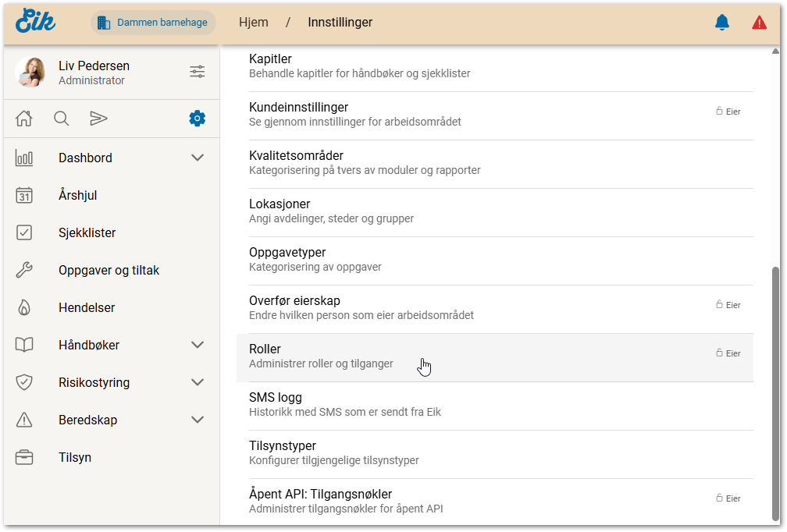Expand the Beredskap submenu chevron
This screenshot has width=787, height=532.
(198, 420)
